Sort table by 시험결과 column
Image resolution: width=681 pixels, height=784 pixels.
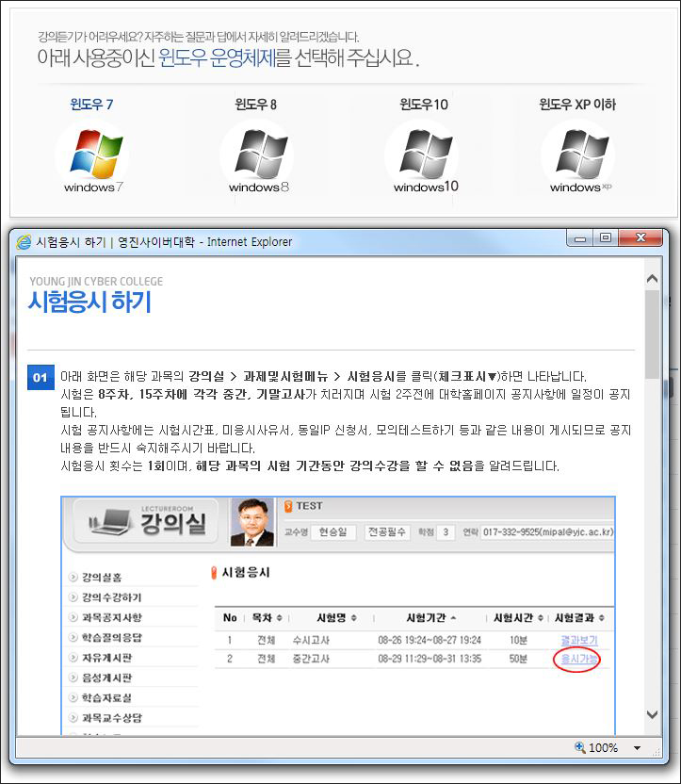[579, 618]
